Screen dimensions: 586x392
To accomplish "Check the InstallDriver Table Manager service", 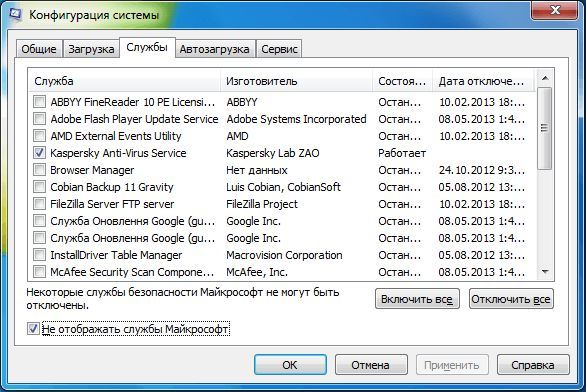I will click(x=39, y=255).
